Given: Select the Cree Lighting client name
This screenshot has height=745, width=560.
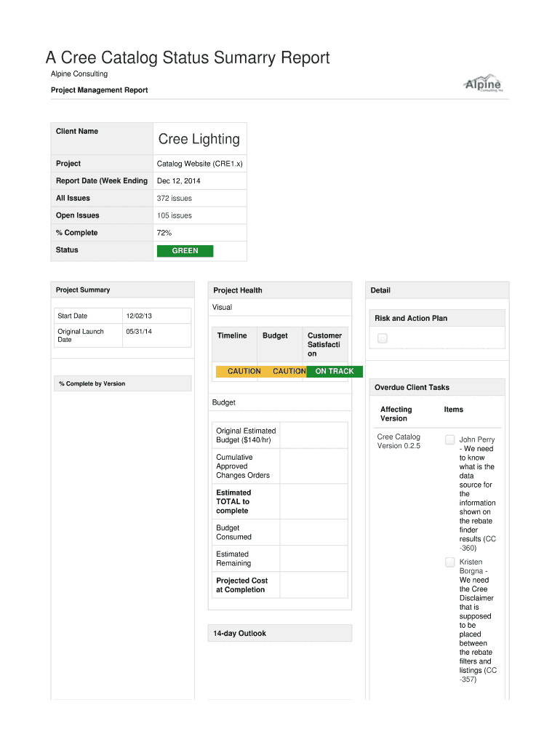Looking at the screenshot, I should coord(199,139).
